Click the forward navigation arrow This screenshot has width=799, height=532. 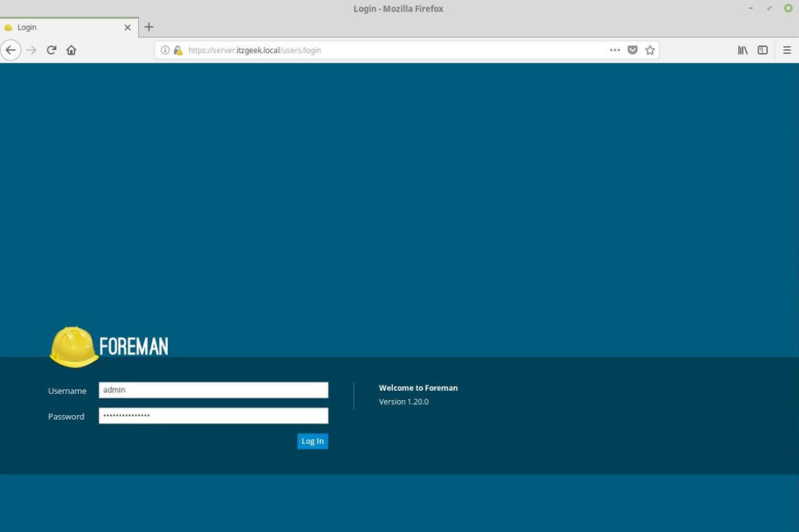[31, 50]
